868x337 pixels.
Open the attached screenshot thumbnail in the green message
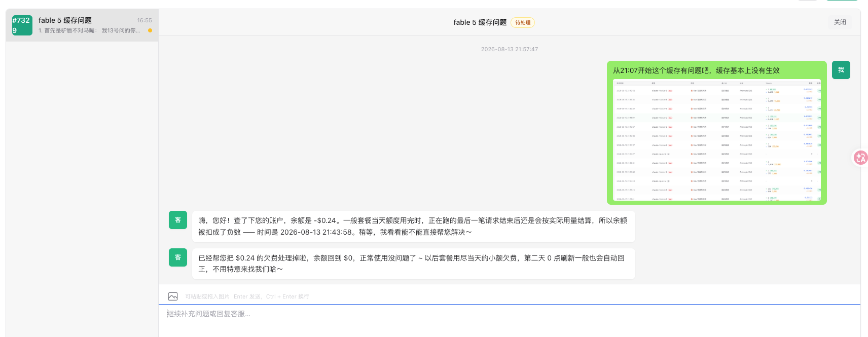pos(716,139)
